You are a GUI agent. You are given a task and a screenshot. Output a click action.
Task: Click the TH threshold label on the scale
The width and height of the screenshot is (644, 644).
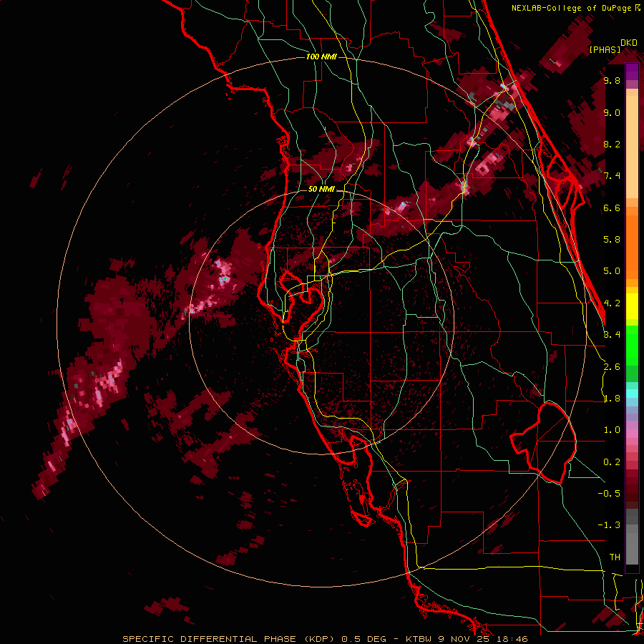pyautogui.click(x=615, y=557)
